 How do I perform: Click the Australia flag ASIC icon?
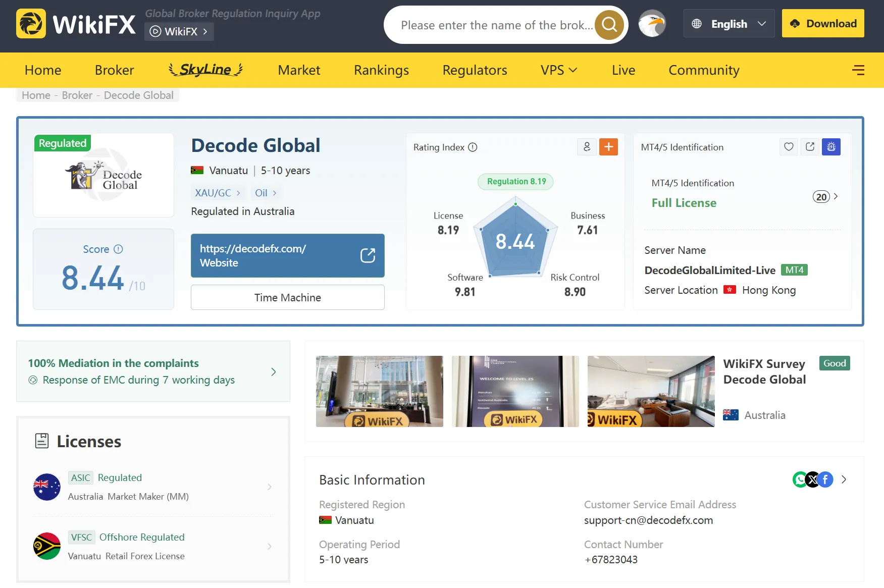pyautogui.click(x=47, y=487)
